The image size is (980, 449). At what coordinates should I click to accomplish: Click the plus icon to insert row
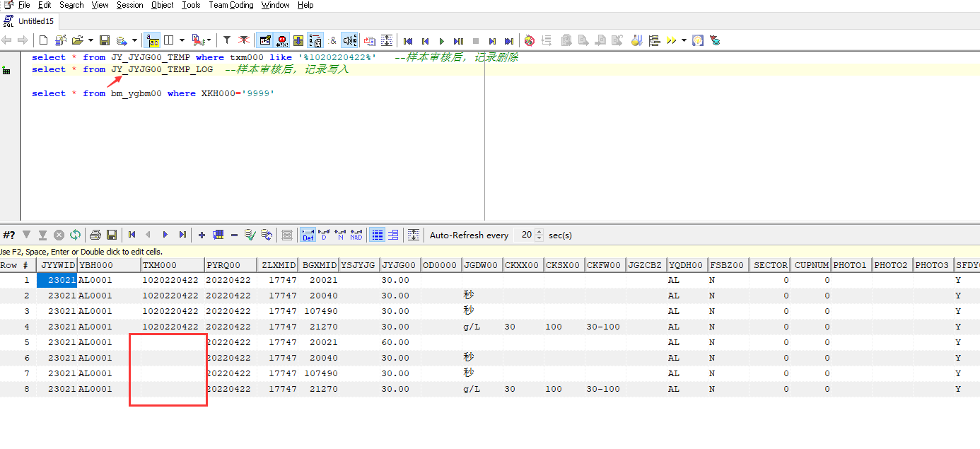(x=202, y=235)
